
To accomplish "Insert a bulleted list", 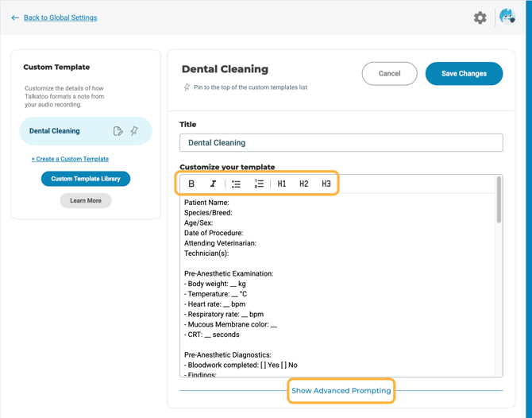I will click(x=236, y=184).
